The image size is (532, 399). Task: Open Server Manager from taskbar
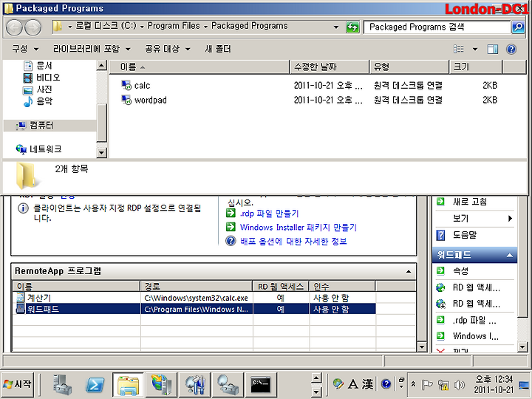pyautogui.click(x=62, y=385)
